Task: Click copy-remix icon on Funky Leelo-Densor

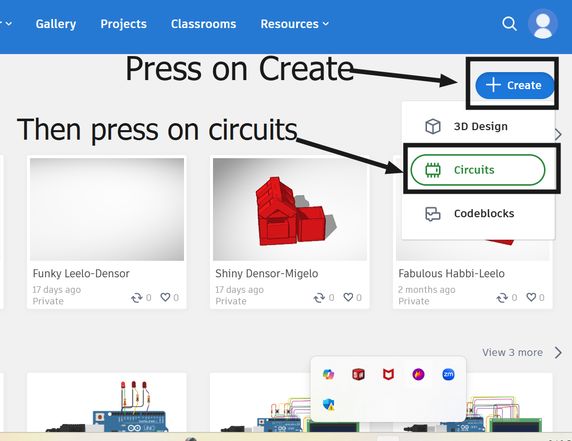Action: click(137, 298)
